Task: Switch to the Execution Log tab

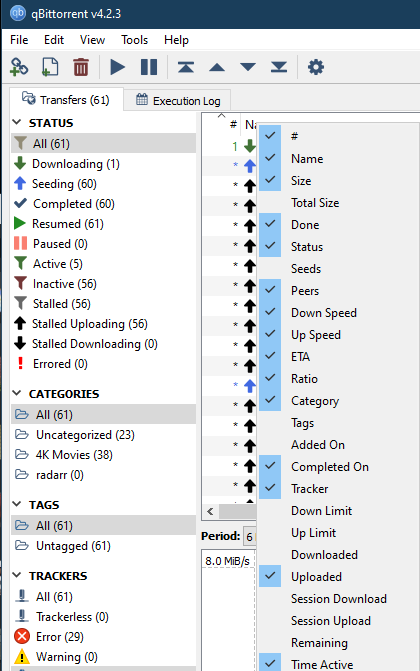Action: tap(178, 101)
